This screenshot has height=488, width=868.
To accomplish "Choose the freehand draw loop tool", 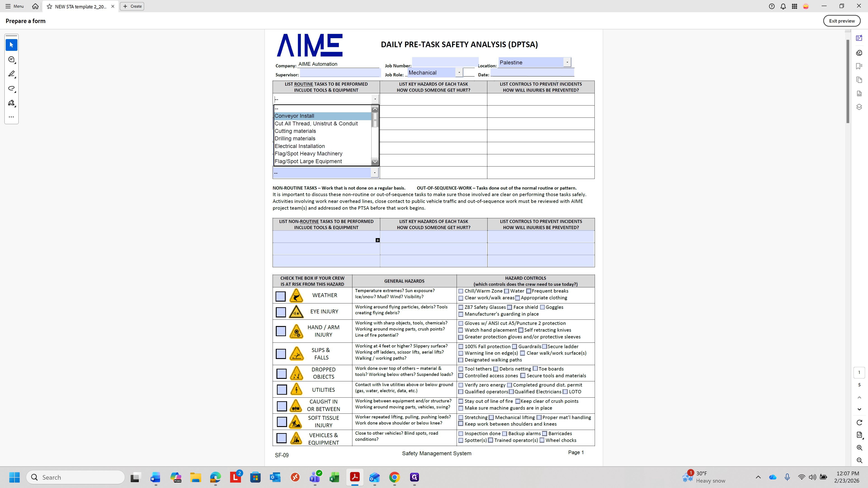I will pyautogui.click(x=11, y=88).
